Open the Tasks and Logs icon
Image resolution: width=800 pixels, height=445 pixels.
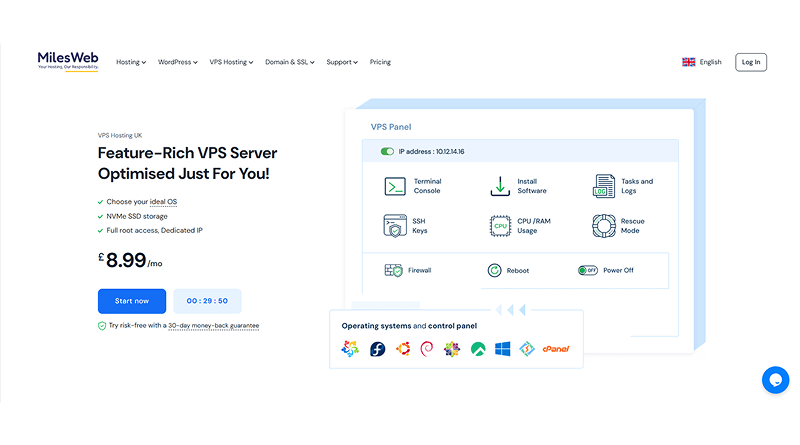pos(604,186)
